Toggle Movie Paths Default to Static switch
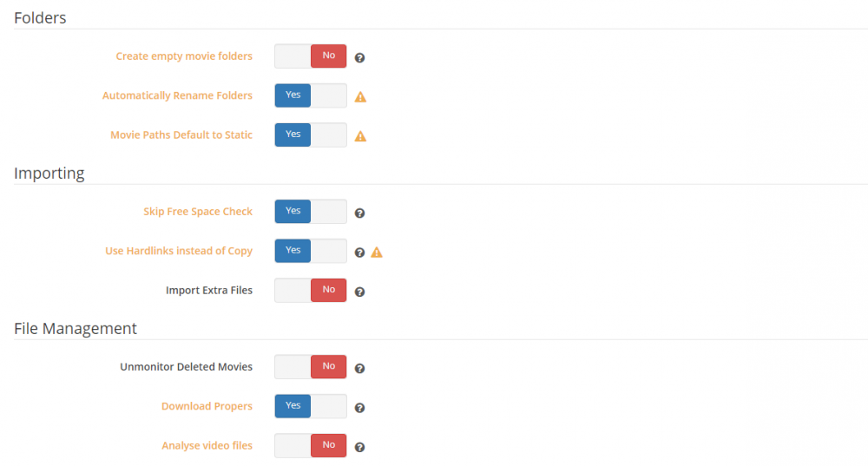The width and height of the screenshot is (868, 466). click(x=311, y=135)
